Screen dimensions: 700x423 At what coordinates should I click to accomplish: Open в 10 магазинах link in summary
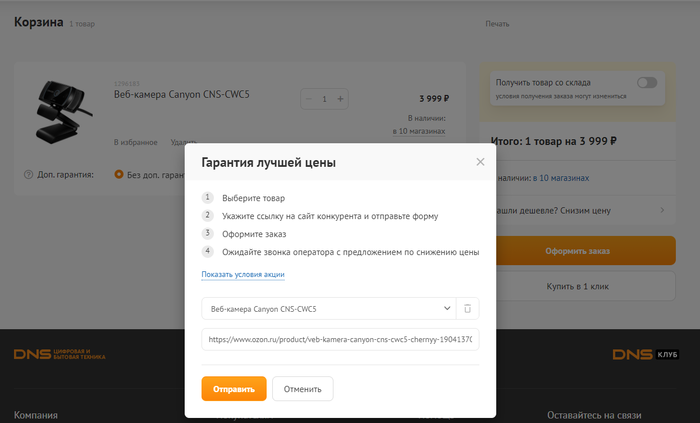(x=561, y=178)
